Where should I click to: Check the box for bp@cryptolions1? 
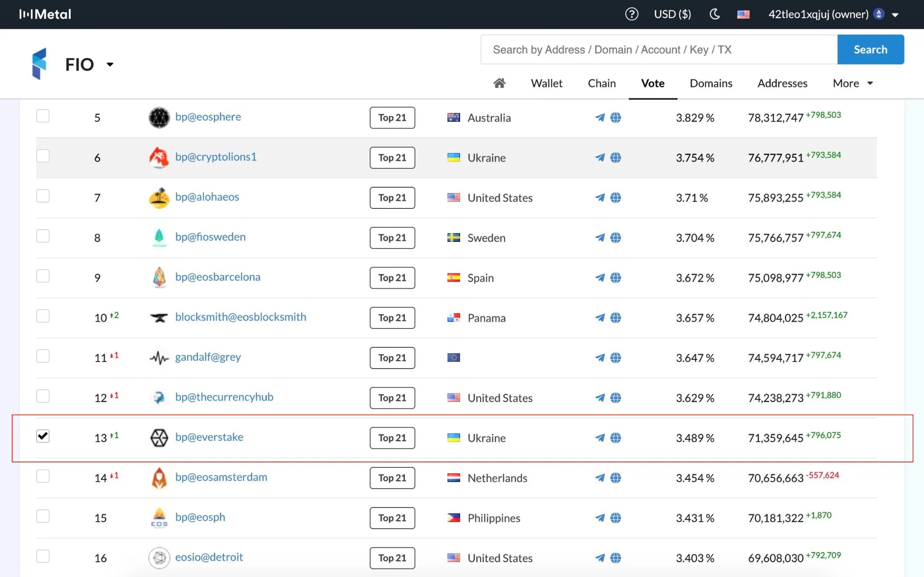pos(43,156)
